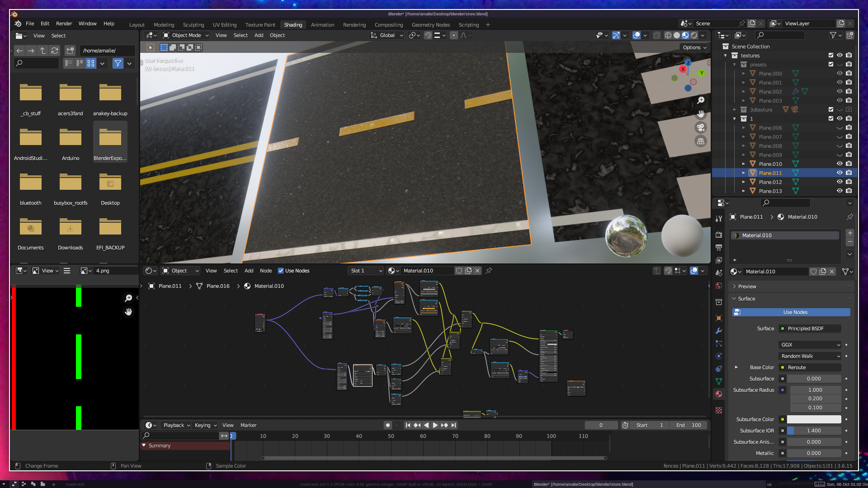Screen dimensions: 868x488
Task: Switch viewport to wireframe shading
Action: coord(668,35)
